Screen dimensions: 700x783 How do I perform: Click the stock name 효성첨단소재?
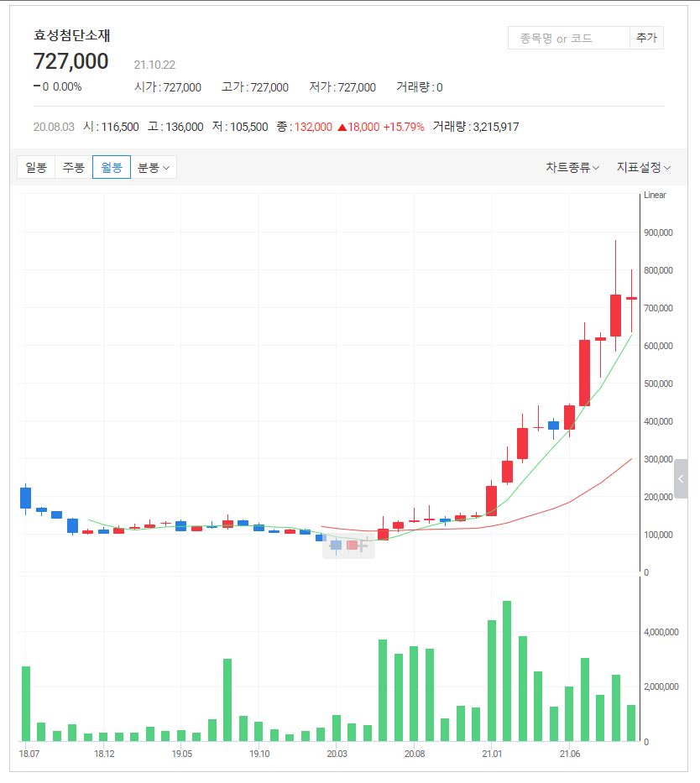coord(72,35)
